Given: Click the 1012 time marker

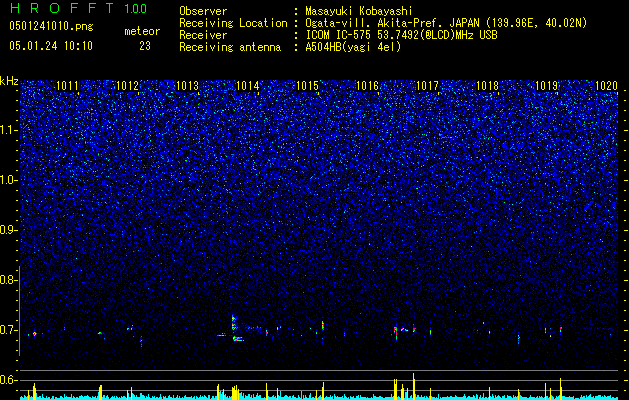Looking at the screenshot, I should pyautogui.click(x=127, y=85).
